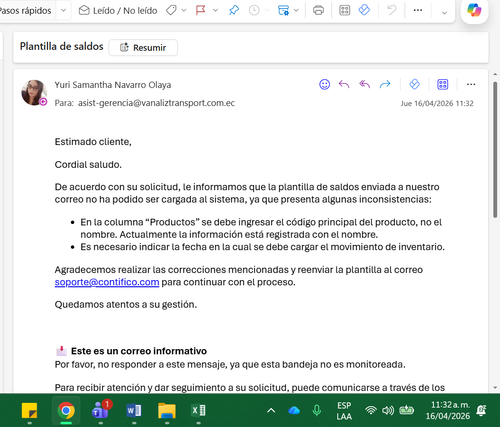
Task: Open Microsoft Teams from the taskbar
Action: (x=101, y=409)
